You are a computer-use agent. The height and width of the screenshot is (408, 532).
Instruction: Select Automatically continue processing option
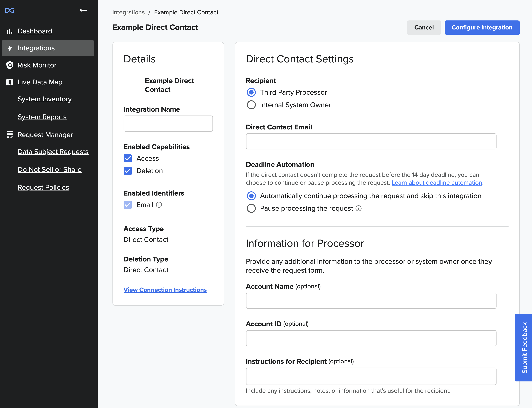251,196
